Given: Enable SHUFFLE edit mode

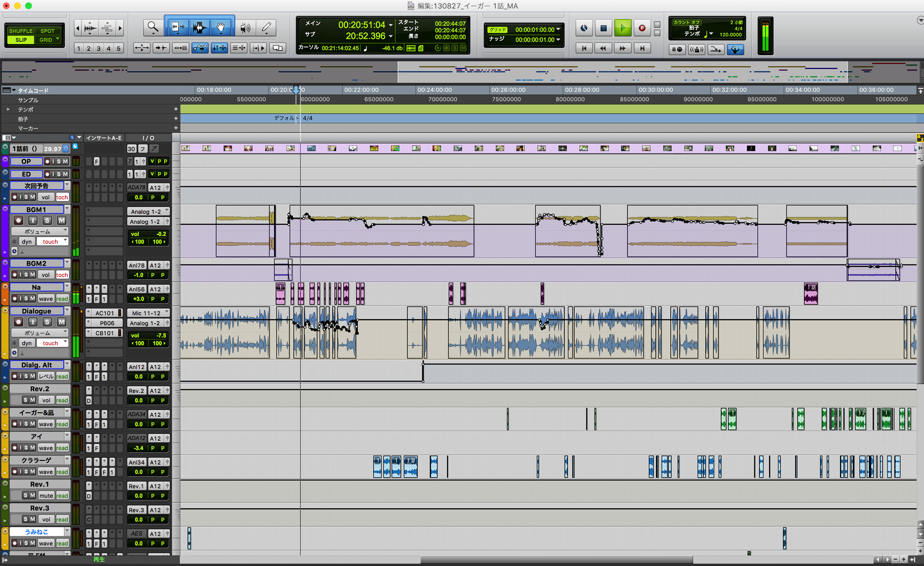Looking at the screenshot, I should point(21,31).
